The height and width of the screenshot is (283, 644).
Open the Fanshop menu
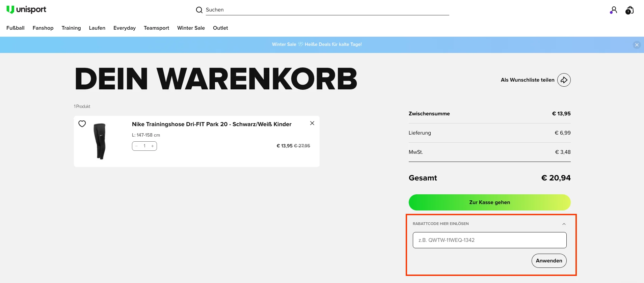click(x=43, y=28)
